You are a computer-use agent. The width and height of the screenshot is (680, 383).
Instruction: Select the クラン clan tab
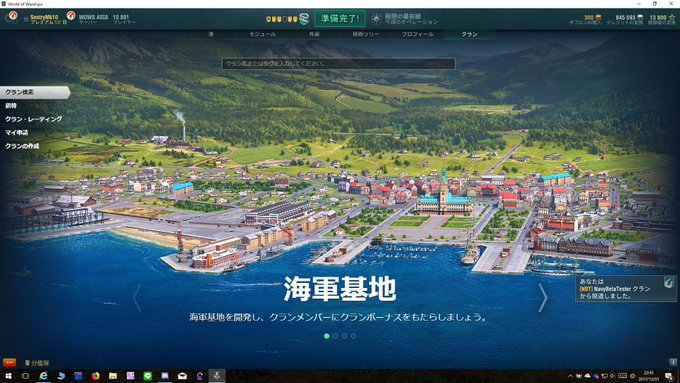pyautogui.click(x=469, y=34)
